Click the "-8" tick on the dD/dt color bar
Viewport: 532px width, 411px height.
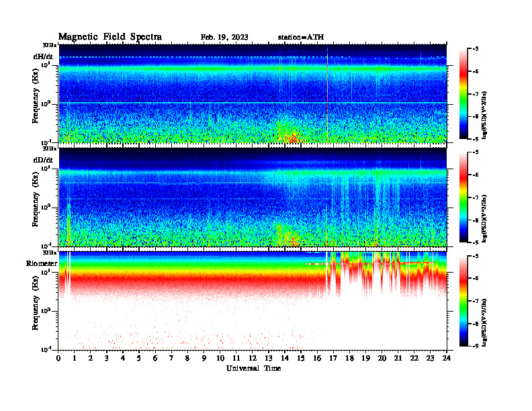[x=476, y=220]
